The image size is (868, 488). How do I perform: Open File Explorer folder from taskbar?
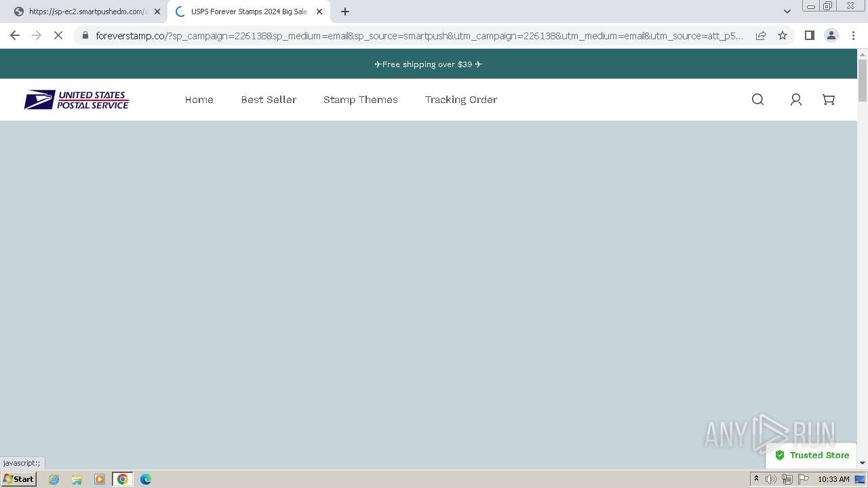(x=77, y=479)
